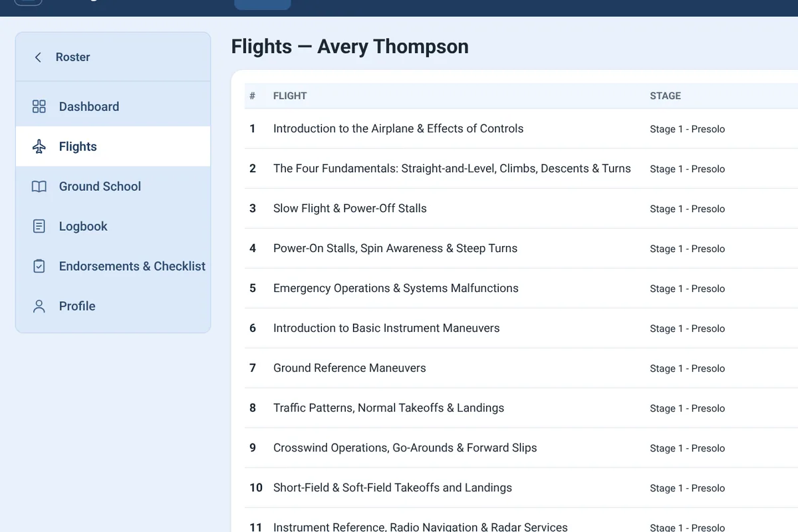Click the Endorsements clipboard check icon

(x=39, y=266)
